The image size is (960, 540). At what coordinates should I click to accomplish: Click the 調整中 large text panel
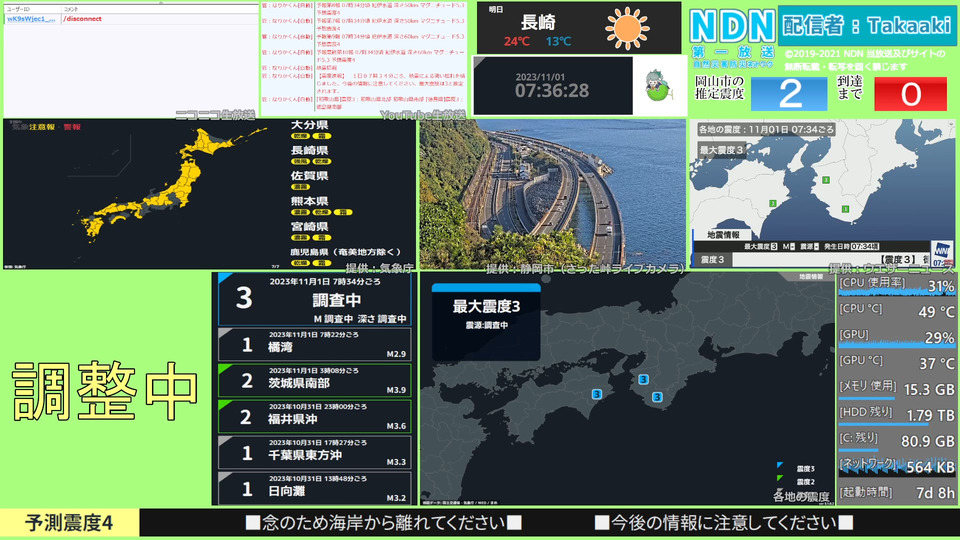pos(105,391)
